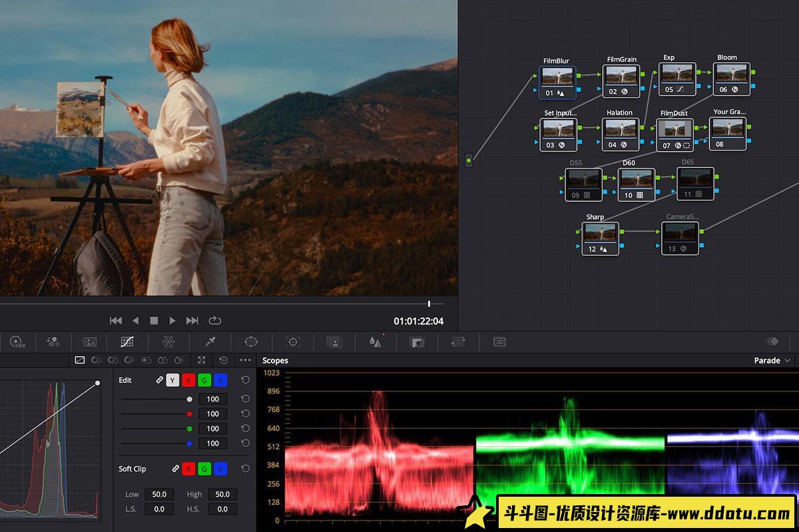Screen dimensions: 799x532
Task: Open the RGB Mixer palette
Action: (53, 342)
